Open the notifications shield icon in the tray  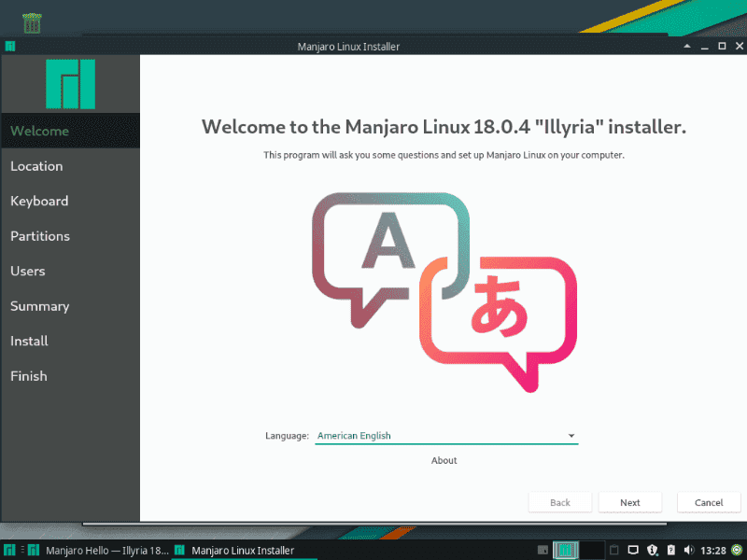click(x=652, y=550)
